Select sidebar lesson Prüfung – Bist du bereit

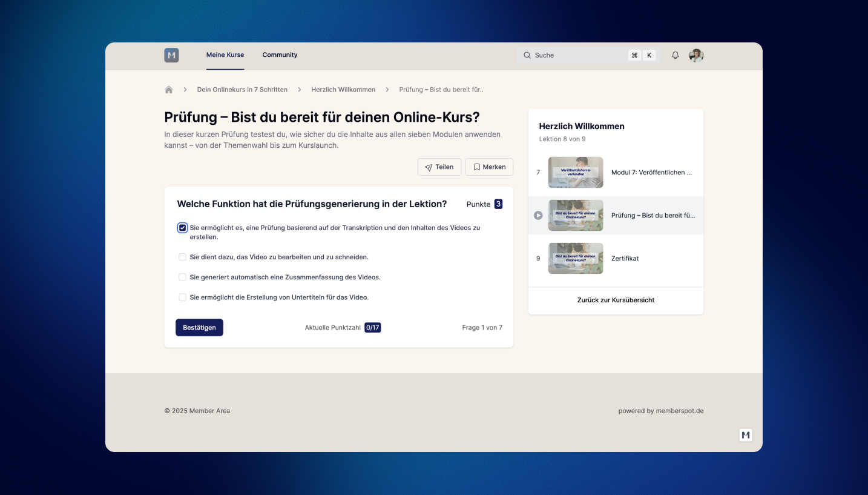pos(653,216)
